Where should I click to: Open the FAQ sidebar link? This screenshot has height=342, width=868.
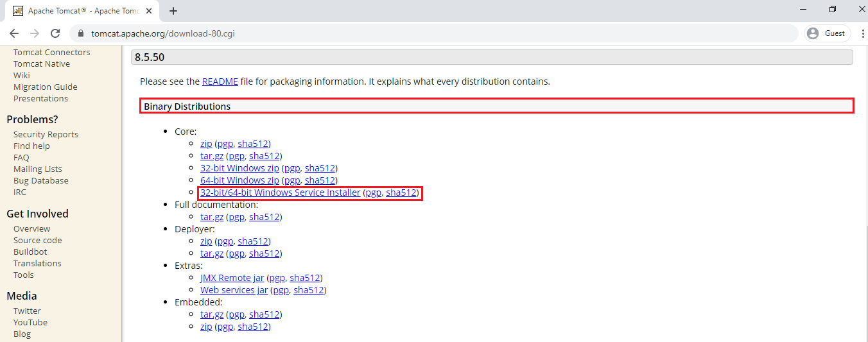pyautogui.click(x=21, y=158)
